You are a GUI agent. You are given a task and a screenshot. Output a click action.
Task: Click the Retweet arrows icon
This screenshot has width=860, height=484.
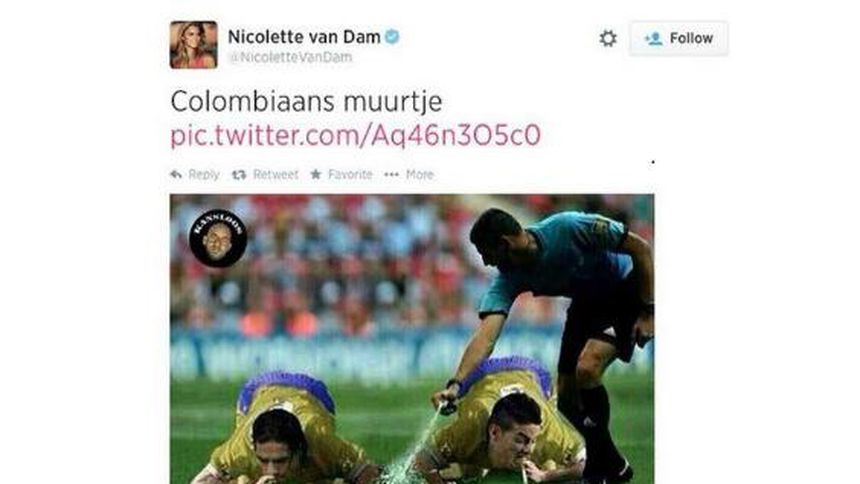click(x=239, y=175)
